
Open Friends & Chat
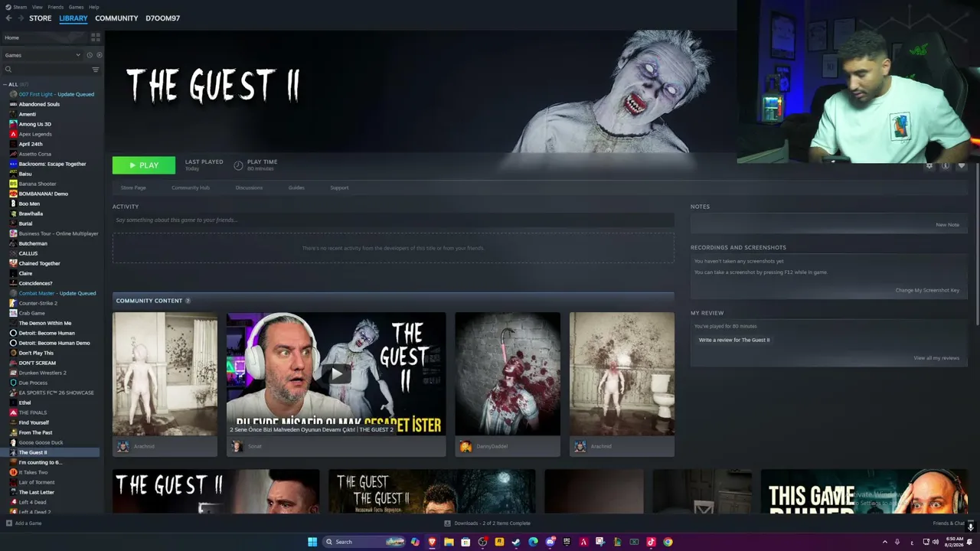[x=949, y=523]
